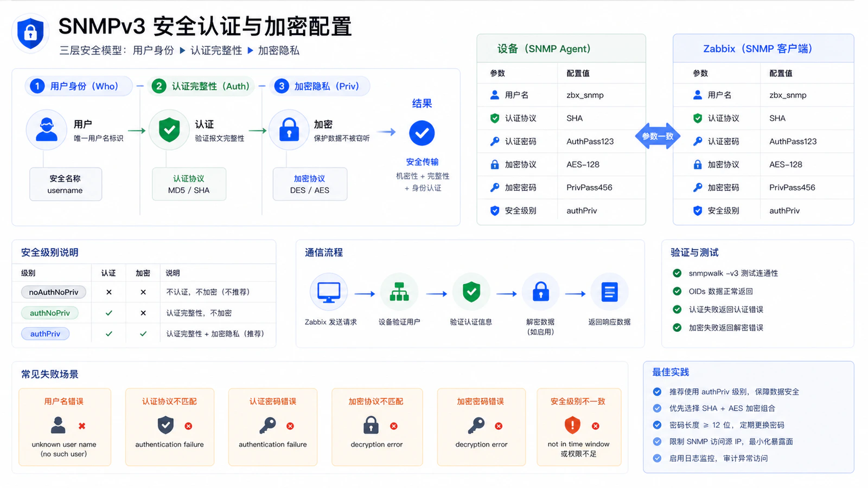The width and height of the screenshot is (868, 488).
Task: Click zbx_snmp value in the 设备 table
Action: (585, 95)
